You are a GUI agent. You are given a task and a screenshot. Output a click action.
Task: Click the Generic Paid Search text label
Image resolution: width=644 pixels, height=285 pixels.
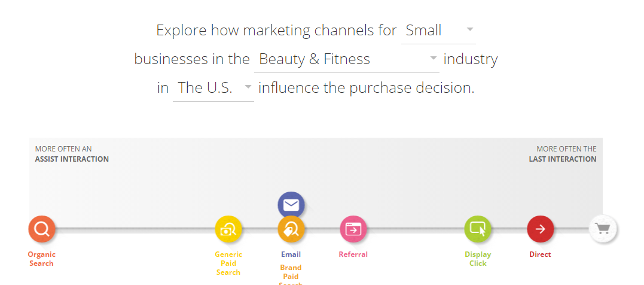(228, 263)
